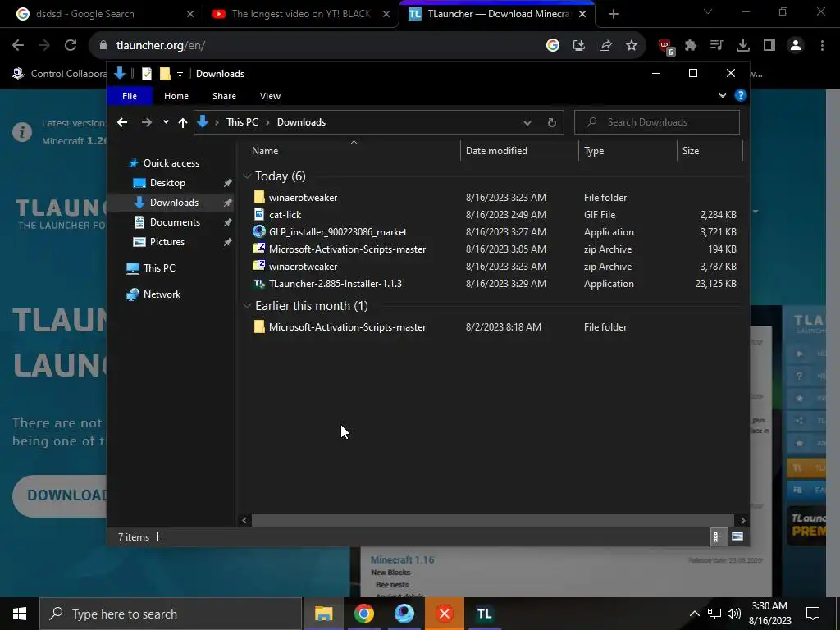Click the install app icon in address bar
Viewport: 840px width, 630px height.
(x=579, y=46)
